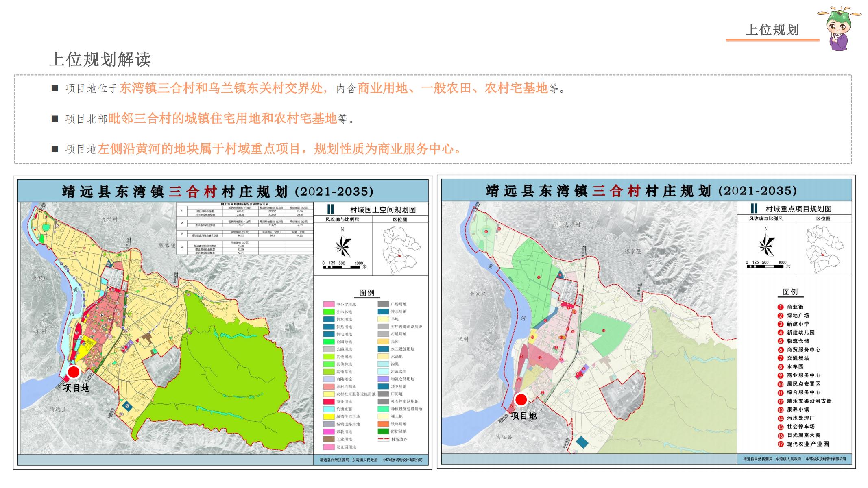This screenshot has height=488, width=868.
Task: Click the red 项目地 dot on the key-projects map
Action: [x=521, y=400]
